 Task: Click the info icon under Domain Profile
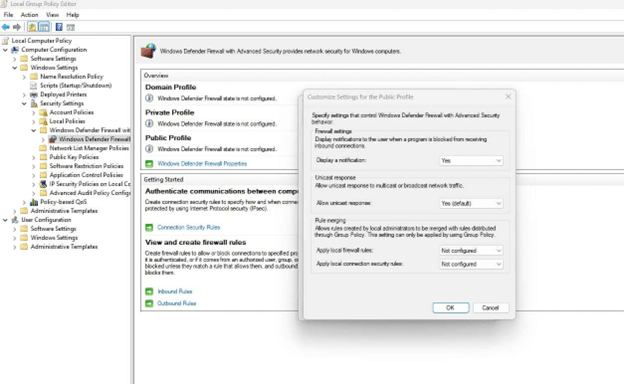(149, 98)
